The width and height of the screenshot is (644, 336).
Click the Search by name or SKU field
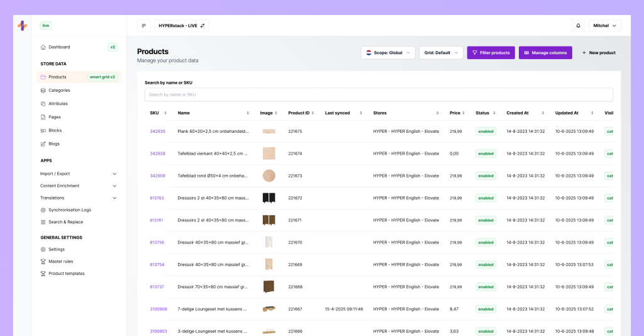point(379,94)
